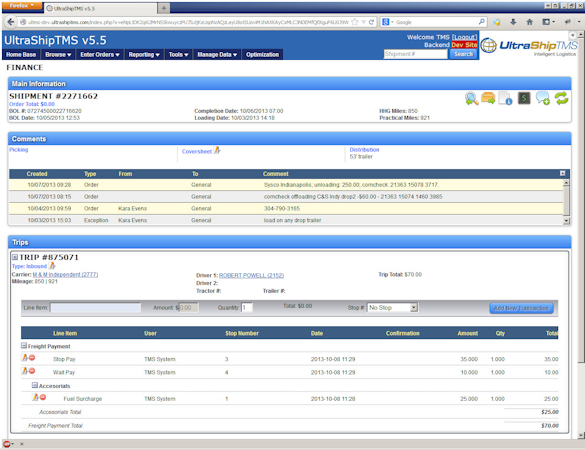
Task: Open the Browse dropdown menu
Action: coord(58,54)
